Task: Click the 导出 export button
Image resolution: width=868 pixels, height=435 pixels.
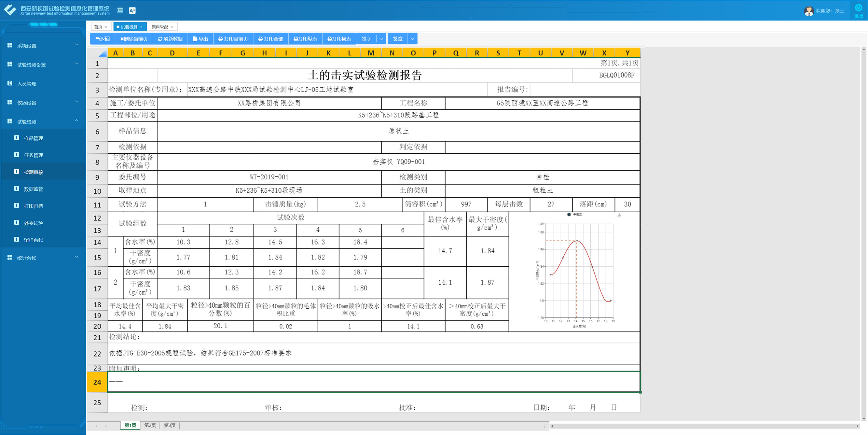Action: pos(200,39)
